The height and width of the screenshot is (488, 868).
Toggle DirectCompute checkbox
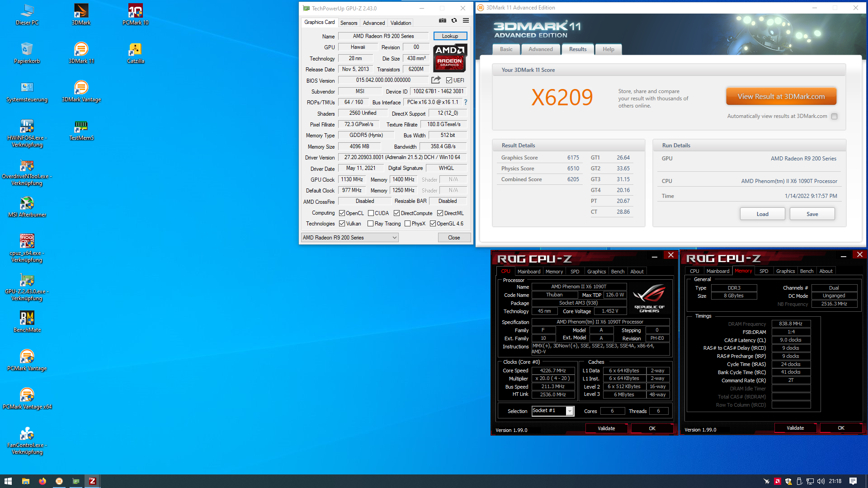[x=396, y=213]
